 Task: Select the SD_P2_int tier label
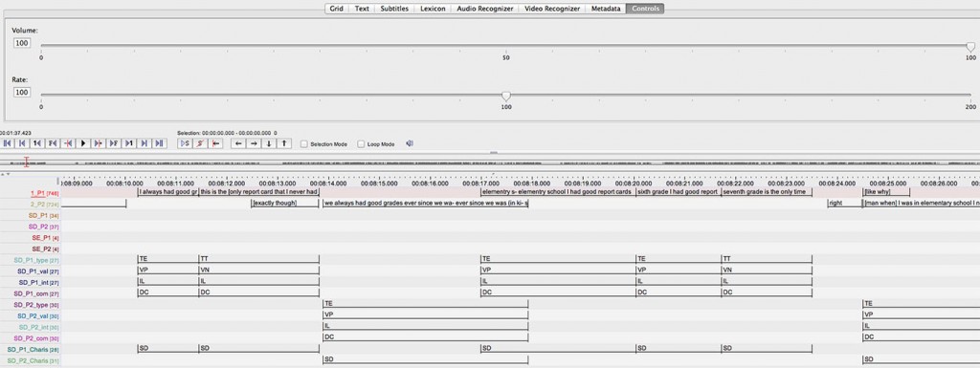click(x=38, y=327)
